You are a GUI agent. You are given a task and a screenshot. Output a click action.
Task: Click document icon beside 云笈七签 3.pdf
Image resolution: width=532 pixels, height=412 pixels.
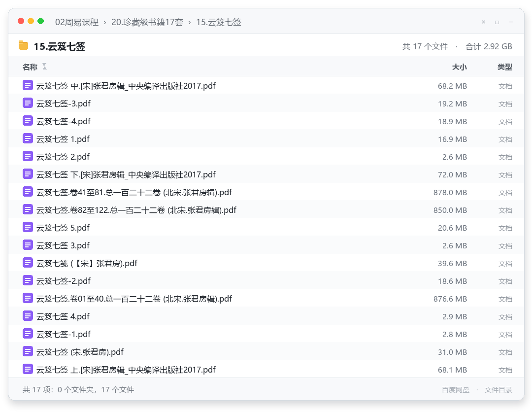(28, 245)
